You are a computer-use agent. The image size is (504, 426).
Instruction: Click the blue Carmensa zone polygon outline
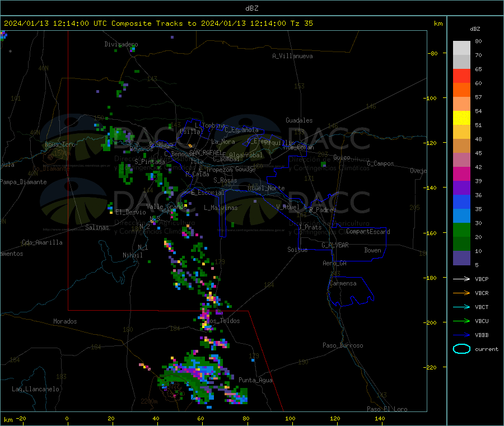[x=351, y=291]
